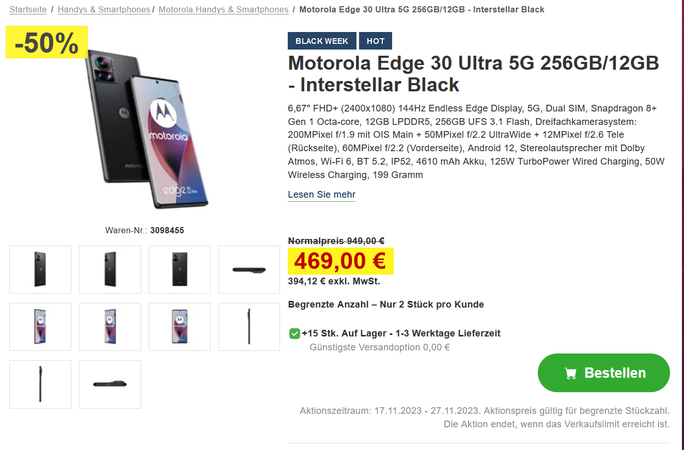The image size is (684, 450).
Task: Click the HOT label tag
Action: [x=376, y=41]
